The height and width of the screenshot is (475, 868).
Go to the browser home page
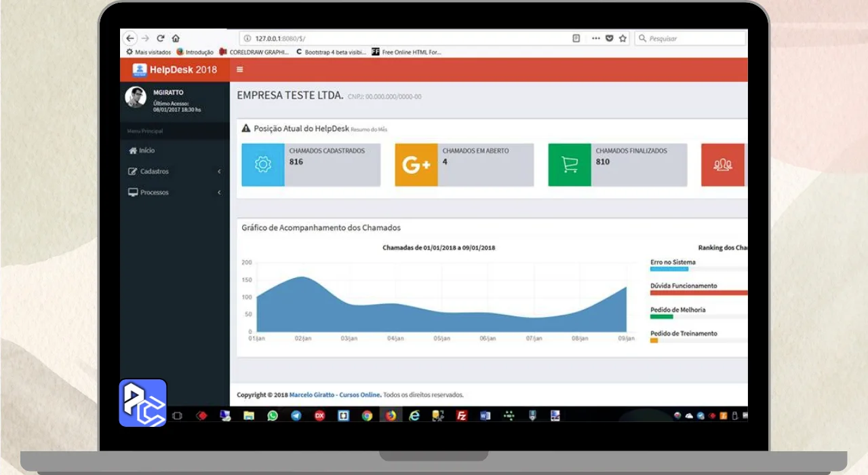tap(176, 39)
